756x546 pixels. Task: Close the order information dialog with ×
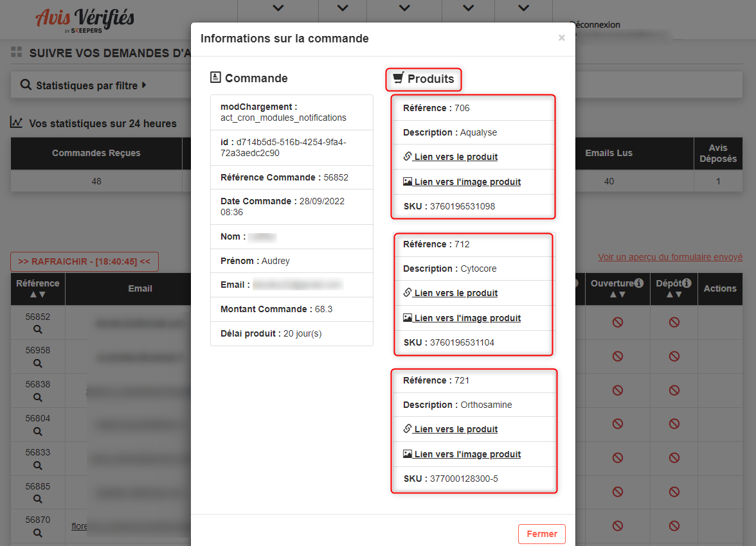562,38
